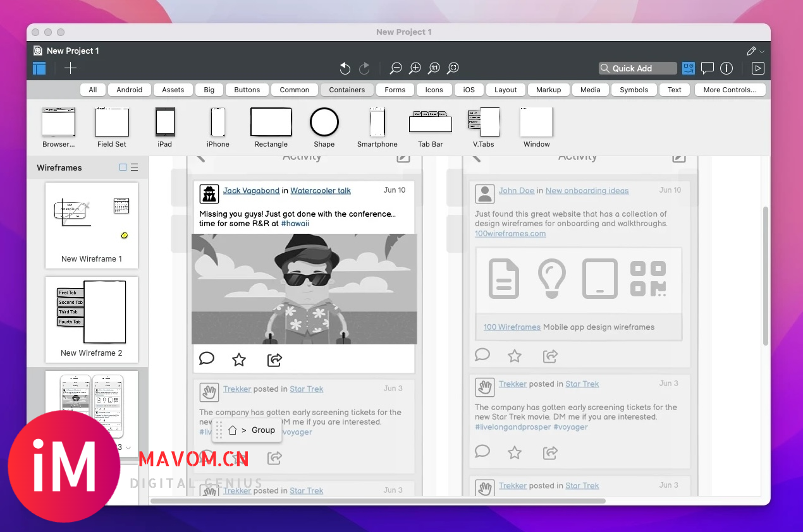
Task: Open the Forms category
Action: point(395,90)
